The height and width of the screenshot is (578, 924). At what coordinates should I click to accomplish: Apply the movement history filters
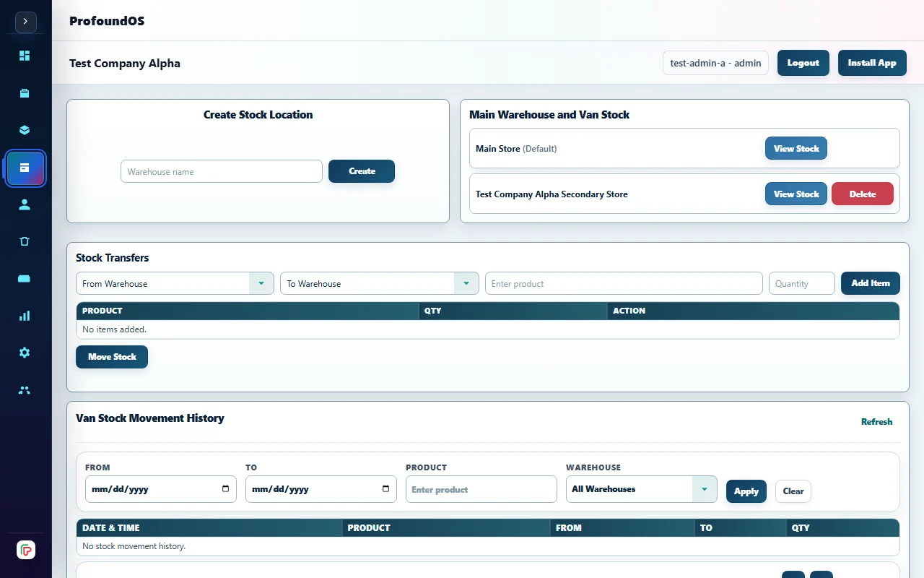click(x=746, y=491)
